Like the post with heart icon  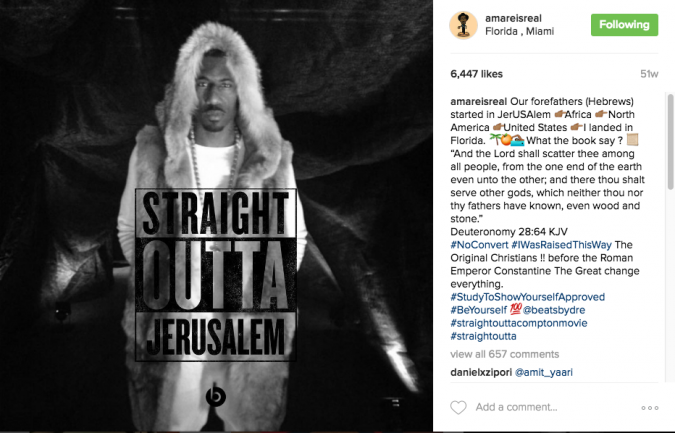(x=458, y=407)
